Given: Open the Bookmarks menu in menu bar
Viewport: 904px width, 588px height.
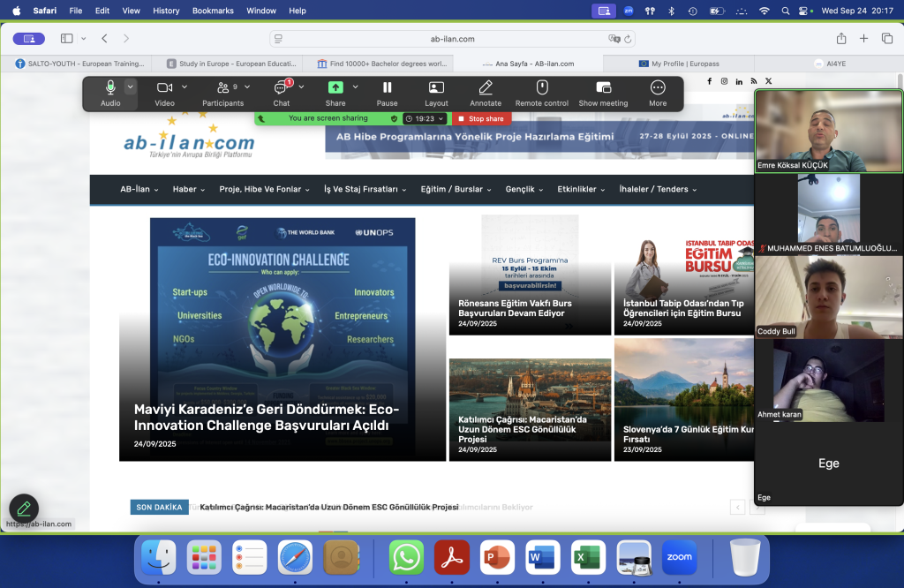Looking at the screenshot, I should click(x=213, y=11).
